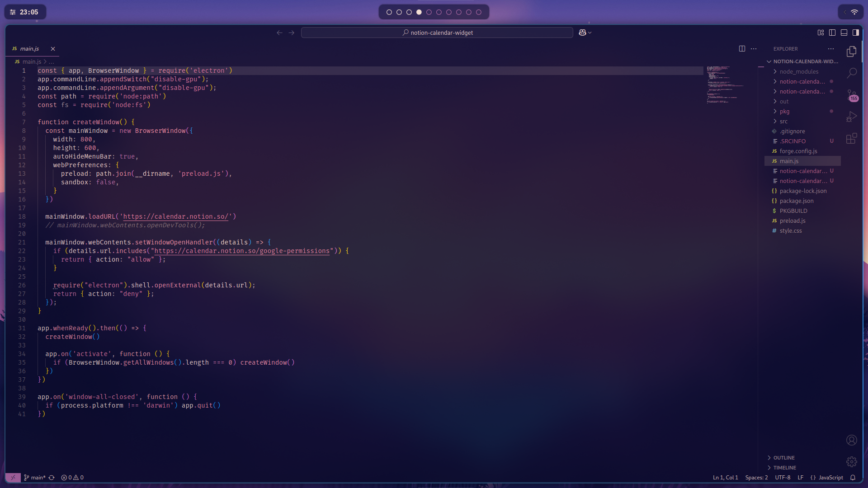The width and height of the screenshot is (868, 488).
Task: Click the WiFi icon in top bar
Action: pos(854,12)
